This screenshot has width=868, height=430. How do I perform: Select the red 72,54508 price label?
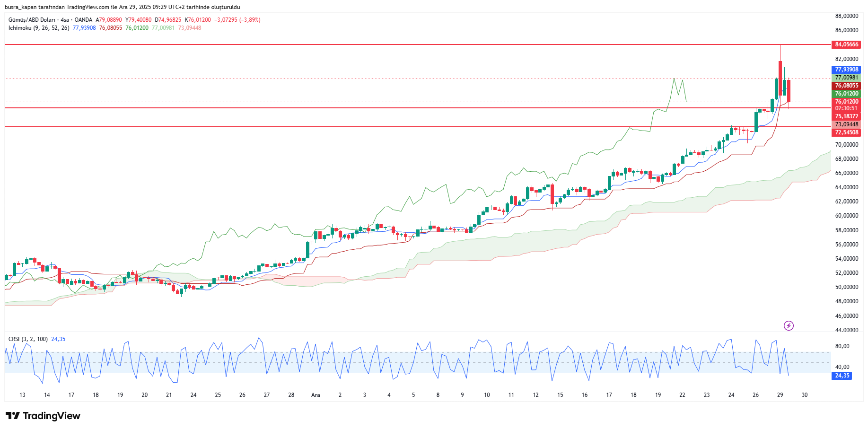point(846,132)
